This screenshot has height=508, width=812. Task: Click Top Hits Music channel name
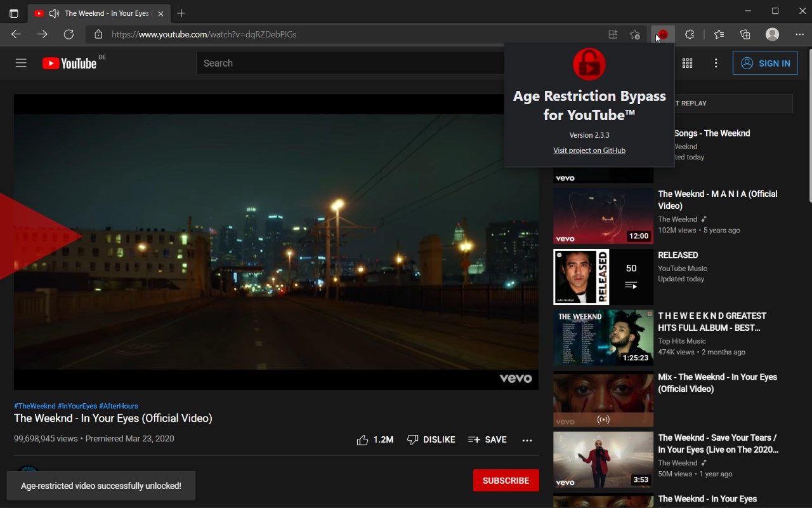[682, 341]
